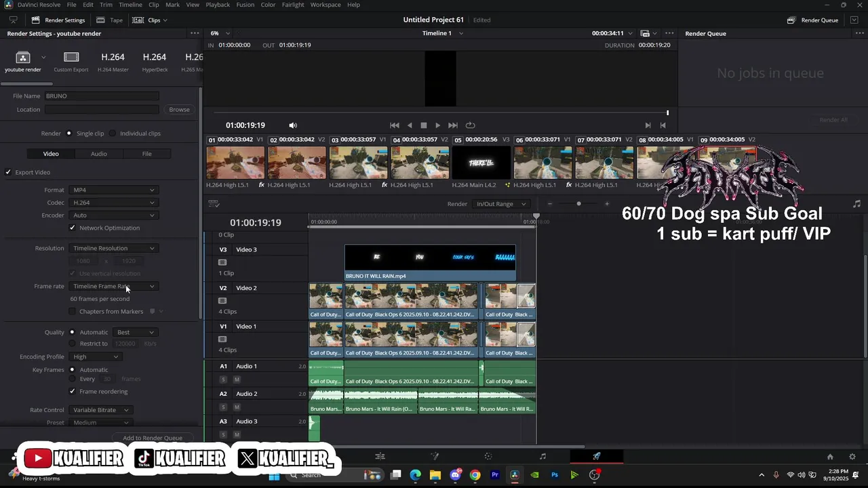Open the quality Best dropdown
Image resolution: width=868 pixels, height=488 pixels.
[x=136, y=332]
